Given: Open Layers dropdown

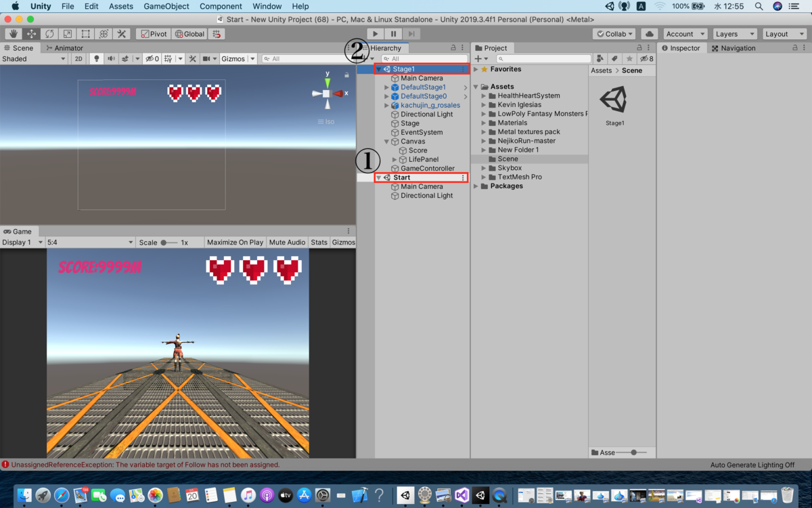Looking at the screenshot, I should point(735,34).
